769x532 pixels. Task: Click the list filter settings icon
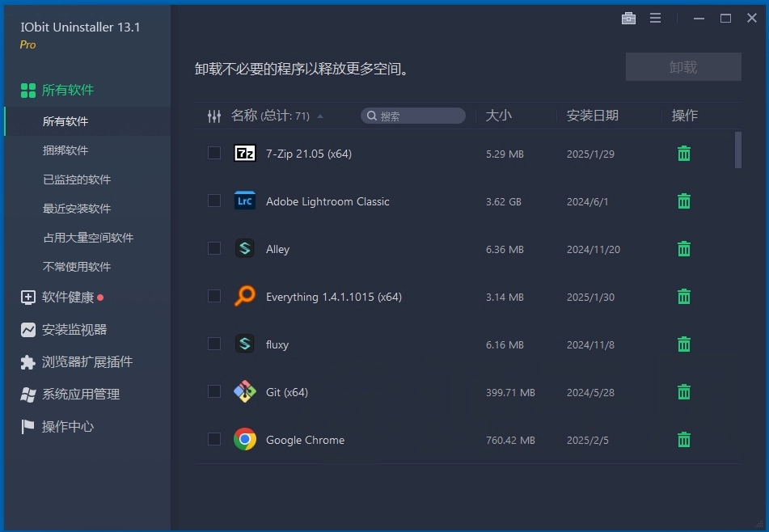(214, 116)
